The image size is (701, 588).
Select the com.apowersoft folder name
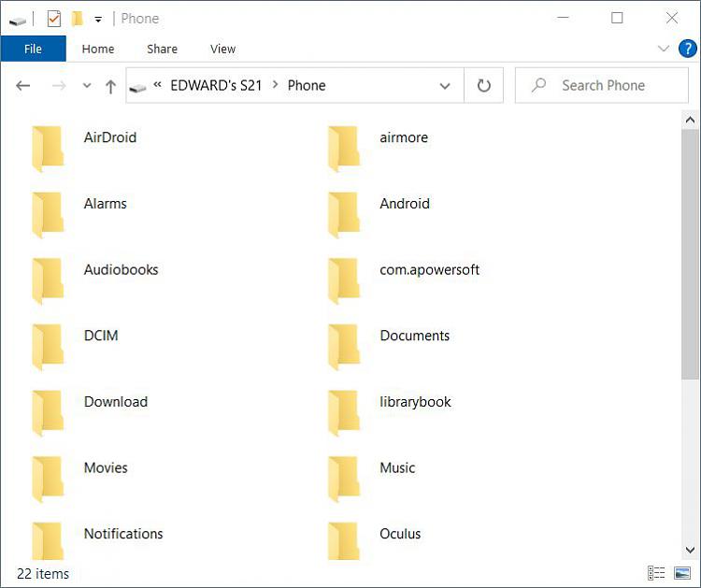click(430, 269)
